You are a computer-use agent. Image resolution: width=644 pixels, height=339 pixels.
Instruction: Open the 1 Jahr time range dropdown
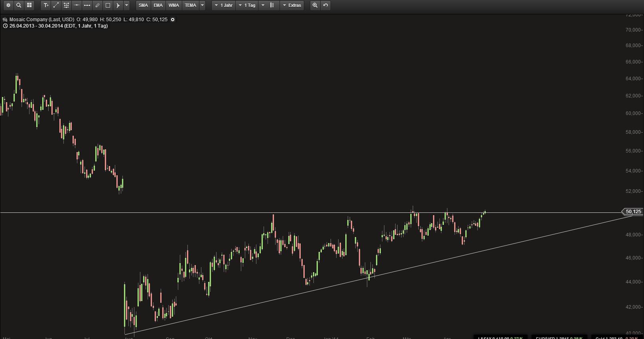(x=224, y=5)
